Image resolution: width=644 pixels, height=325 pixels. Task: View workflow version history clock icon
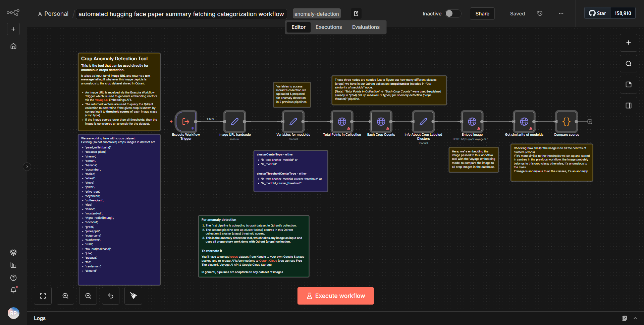[539, 13]
